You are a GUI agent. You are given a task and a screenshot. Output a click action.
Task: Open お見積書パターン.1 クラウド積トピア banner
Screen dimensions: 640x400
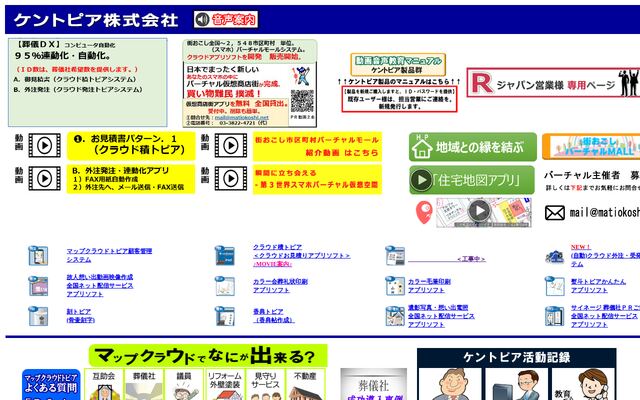coord(131,145)
